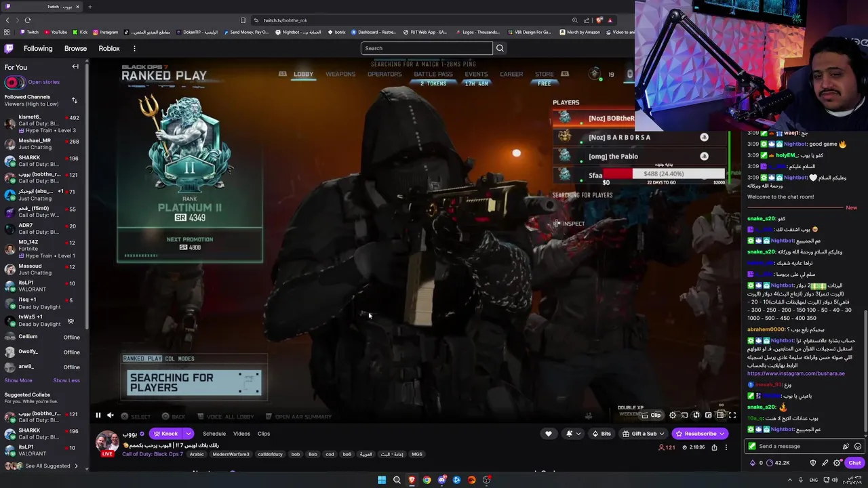Click the Bits button

(601, 434)
